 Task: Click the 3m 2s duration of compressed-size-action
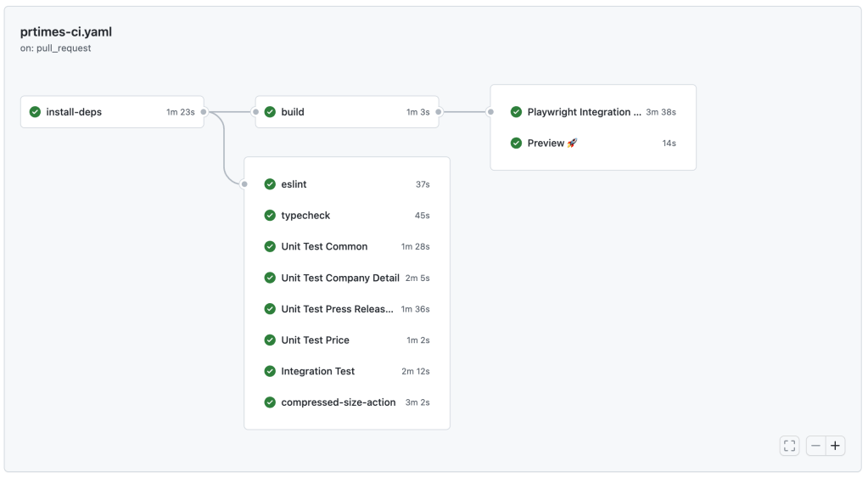pyautogui.click(x=417, y=402)
